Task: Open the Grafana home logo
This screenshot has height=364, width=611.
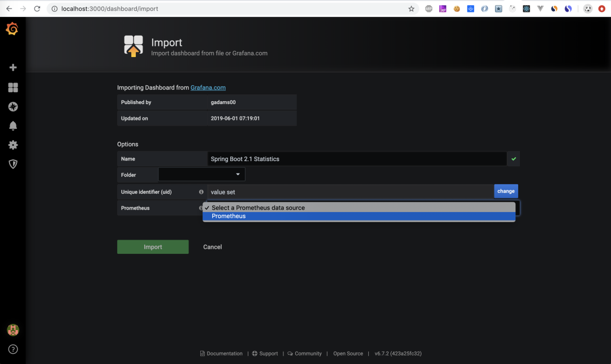Action: coord(12,29)
